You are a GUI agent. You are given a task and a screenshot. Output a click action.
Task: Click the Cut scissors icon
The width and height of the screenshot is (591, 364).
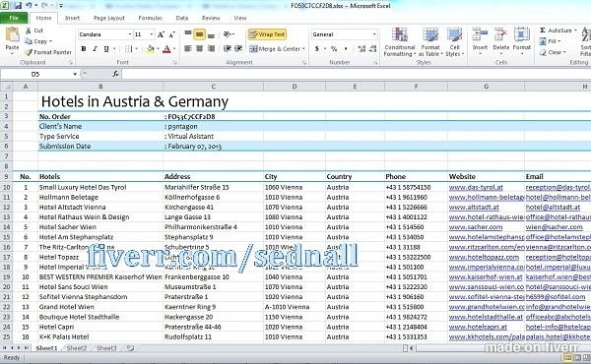click(x=29, y=30)
